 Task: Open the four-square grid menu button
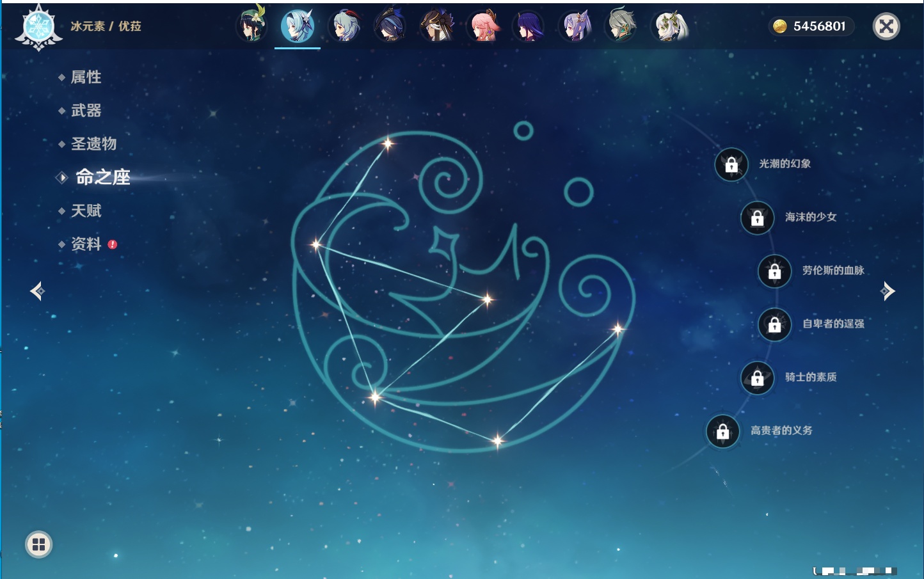(x=38, y=544)
